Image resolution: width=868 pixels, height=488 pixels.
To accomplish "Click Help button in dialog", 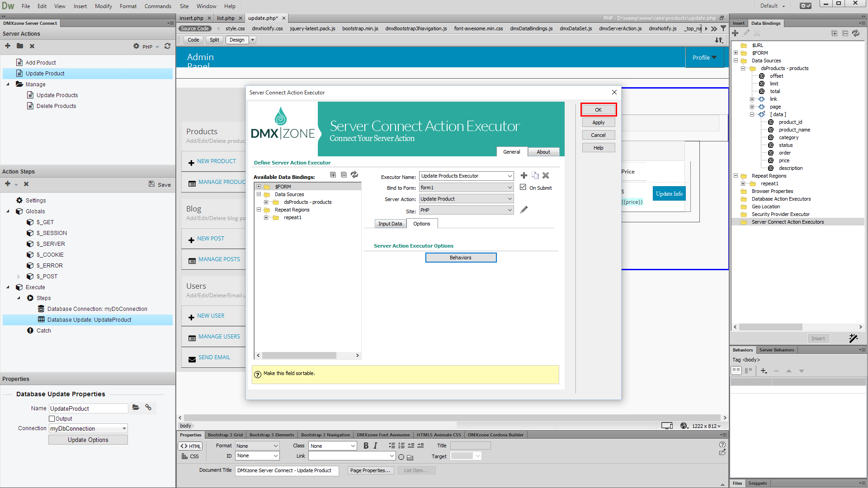I will 598,148.
